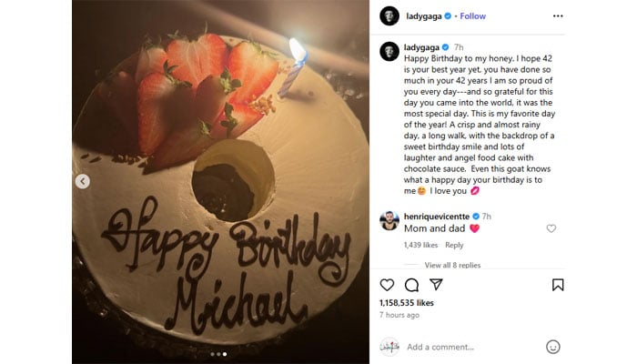Open ladygaga avatar beside the caption

(389, 51)
